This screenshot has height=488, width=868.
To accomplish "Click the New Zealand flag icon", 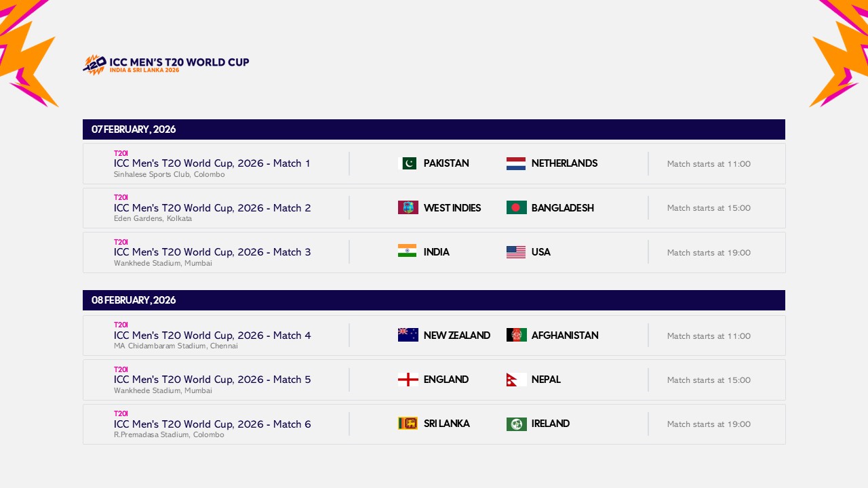I will click(408, 335).
